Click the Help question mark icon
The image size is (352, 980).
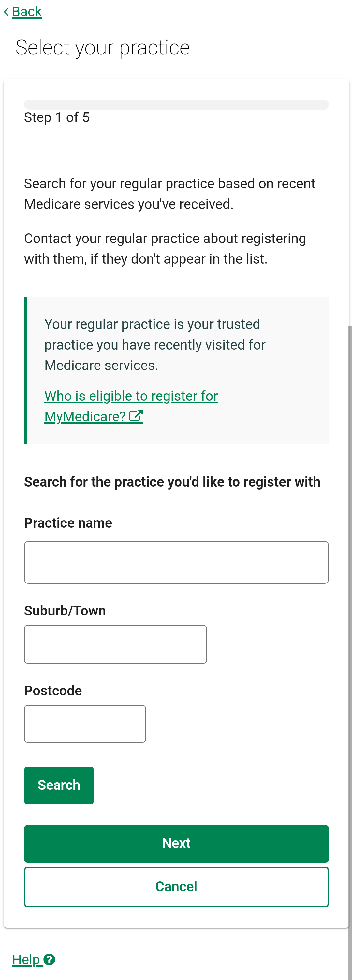coord(50,959)
